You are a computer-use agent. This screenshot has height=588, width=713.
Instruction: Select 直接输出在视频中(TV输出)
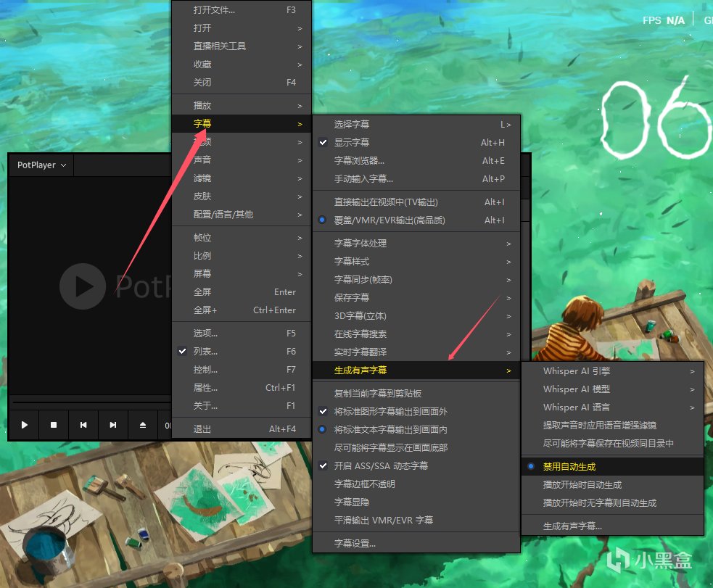pos(416,202)
